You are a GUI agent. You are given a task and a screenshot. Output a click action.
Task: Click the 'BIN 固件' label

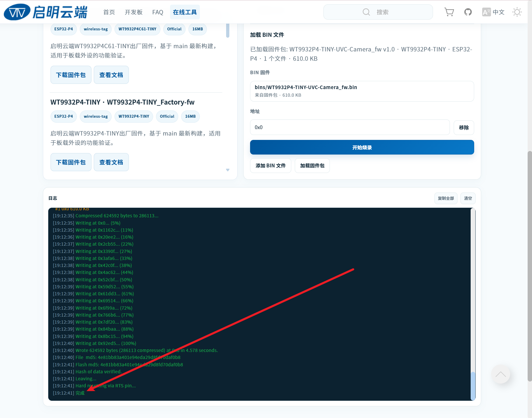click(x=260, y=72)
